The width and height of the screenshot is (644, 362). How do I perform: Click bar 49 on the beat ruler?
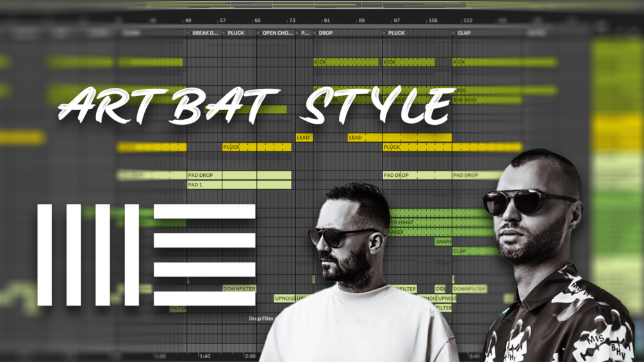pos(188,20)
